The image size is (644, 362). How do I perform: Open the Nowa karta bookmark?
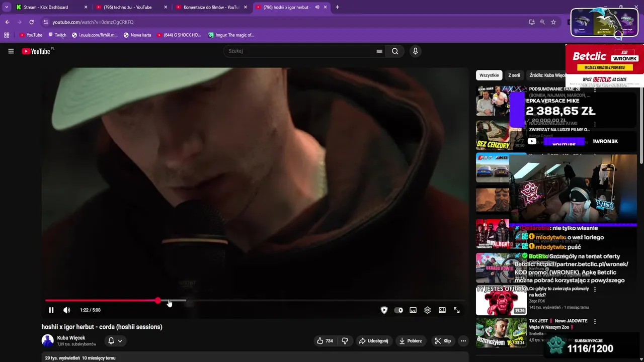[x=137, y=35]
